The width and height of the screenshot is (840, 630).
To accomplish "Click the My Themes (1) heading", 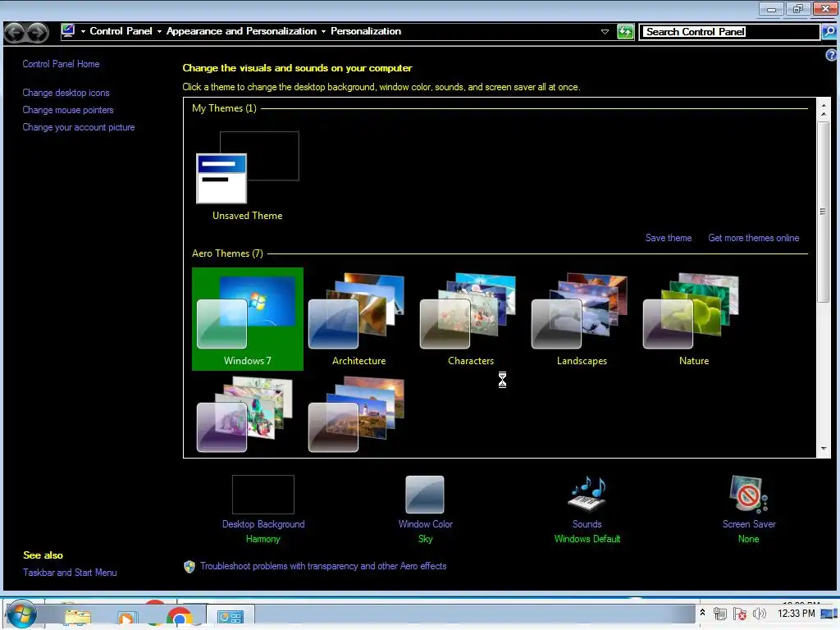I will click(x=224, y=108).
